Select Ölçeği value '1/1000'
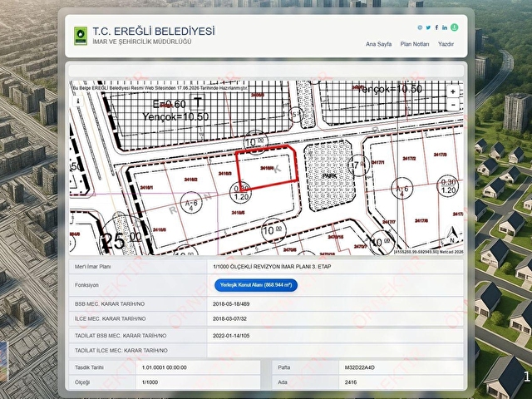This screenshot has width=532, height=399. click(x=150, y=382)
